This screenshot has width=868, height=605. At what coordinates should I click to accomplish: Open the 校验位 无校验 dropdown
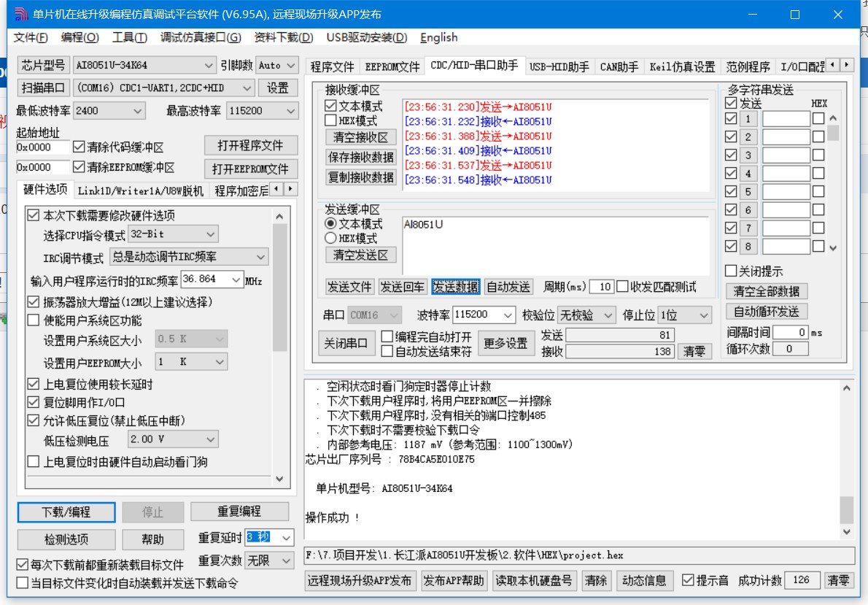608,315
